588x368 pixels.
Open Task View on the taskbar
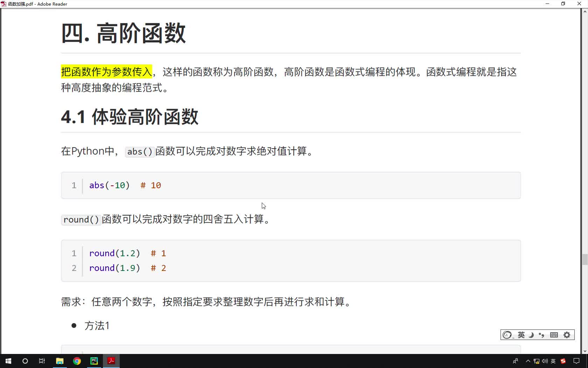[x=42, y=361]
